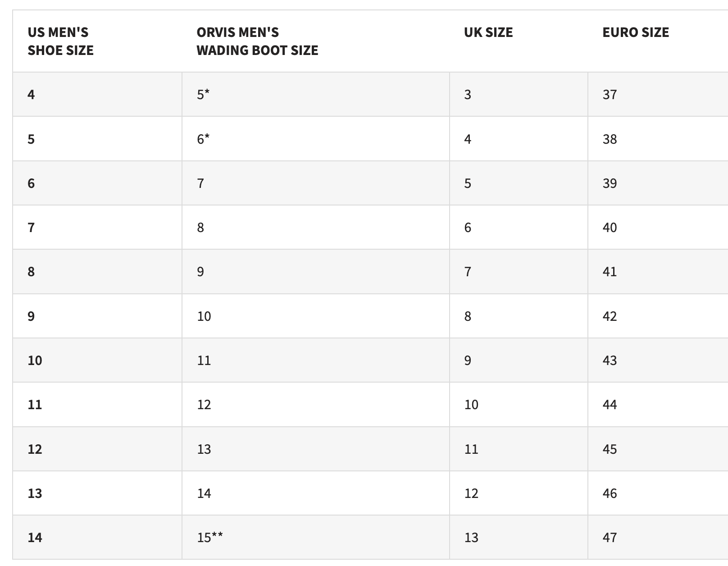Click Euro size 47 cell
The image size is (728, 566).
[658, 538]
